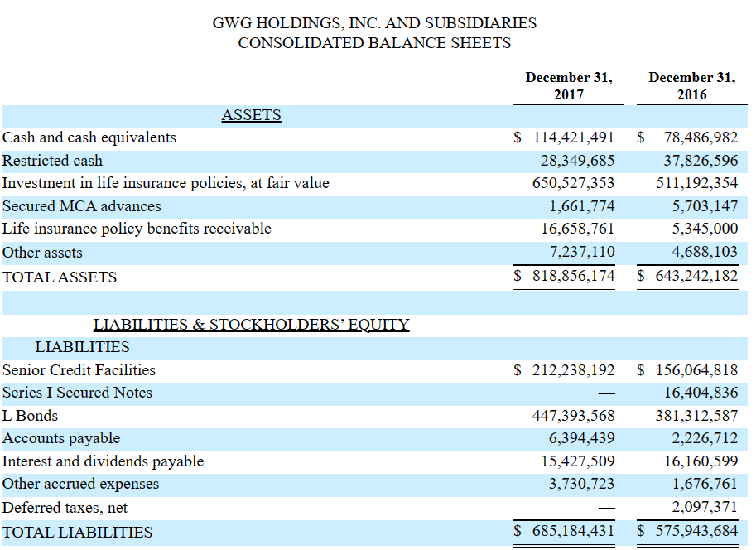The height and width of the screenshot is (550, 756).
Task: Click the title 'GWG HOLDINGS, INC. AND SUBSIDIARIES'
Action: 374,22
